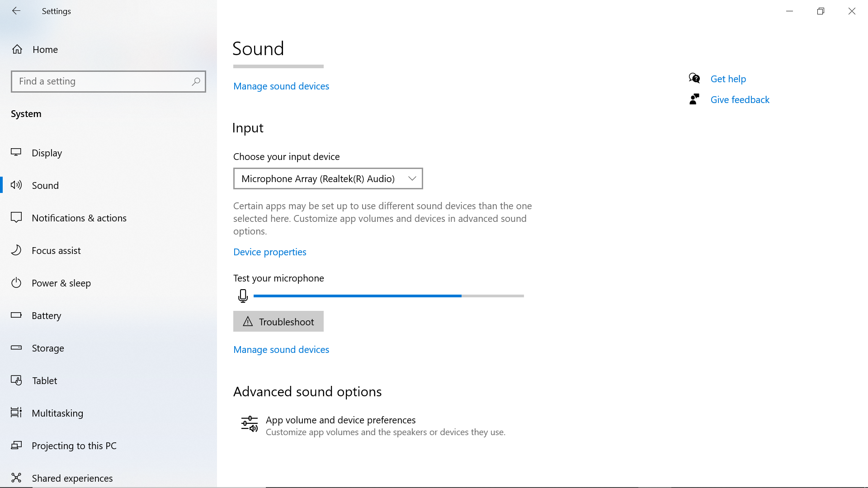The image size is (868, 488).
Task: Click top Manage sound devices link
Action: pos(281,86)
